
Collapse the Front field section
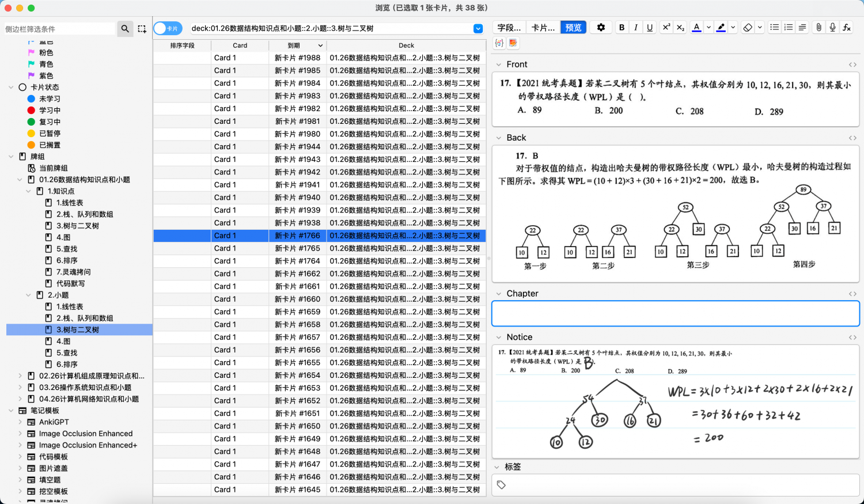499,65
